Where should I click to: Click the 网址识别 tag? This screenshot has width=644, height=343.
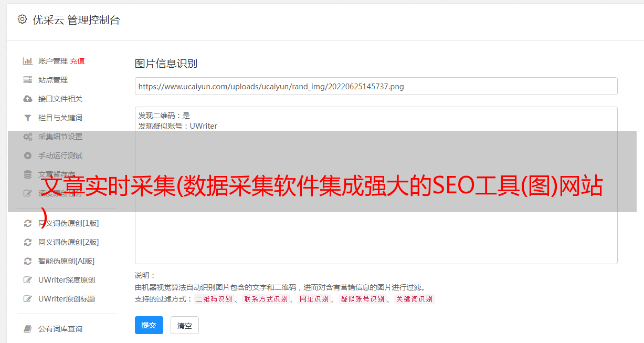(314, 299)
